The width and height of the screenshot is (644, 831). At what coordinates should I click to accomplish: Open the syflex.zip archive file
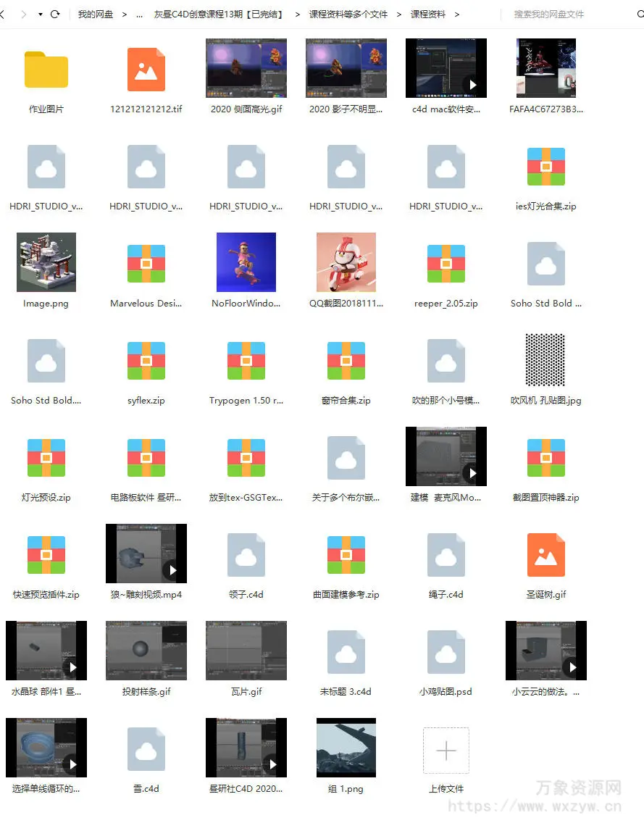coord(146,361)
